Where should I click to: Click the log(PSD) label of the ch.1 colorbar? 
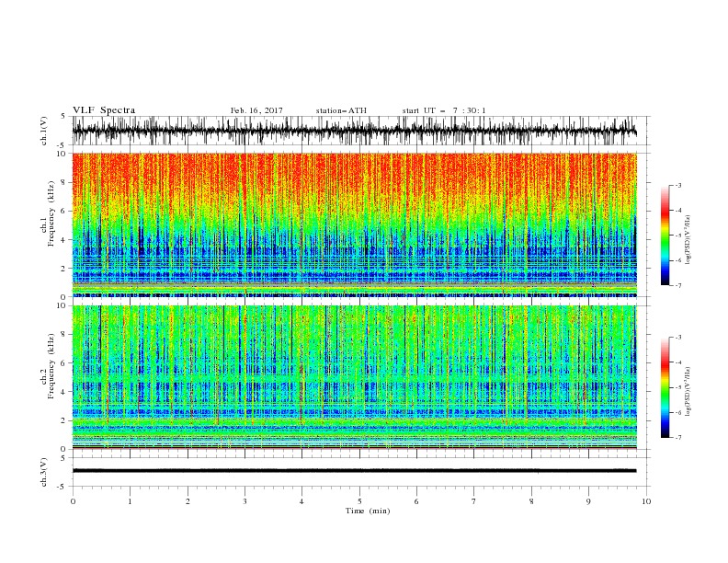coord(688,240)
